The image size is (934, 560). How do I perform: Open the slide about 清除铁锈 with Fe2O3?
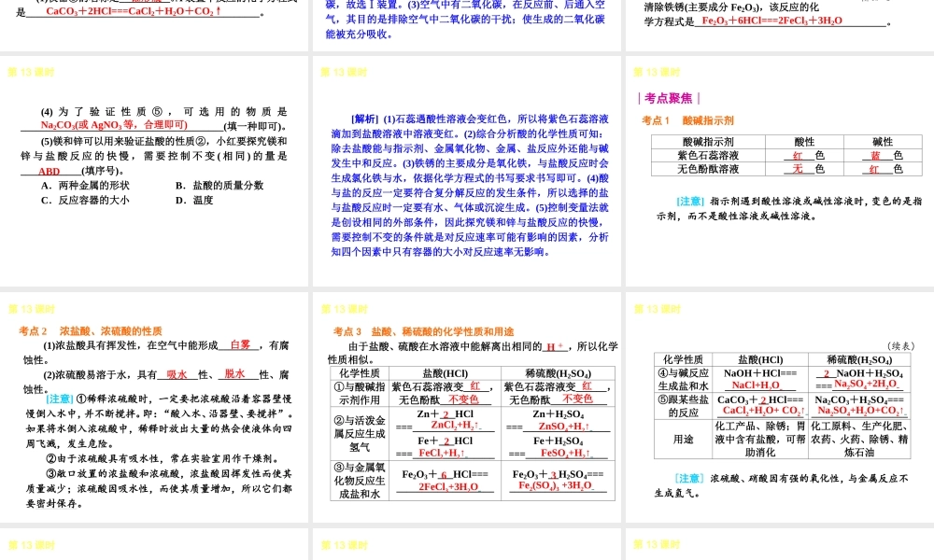[x=780, y=25]
